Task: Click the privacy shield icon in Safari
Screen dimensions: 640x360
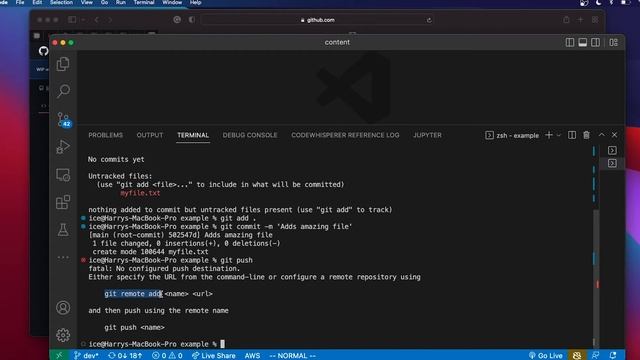Action: (x=191, y=20)
